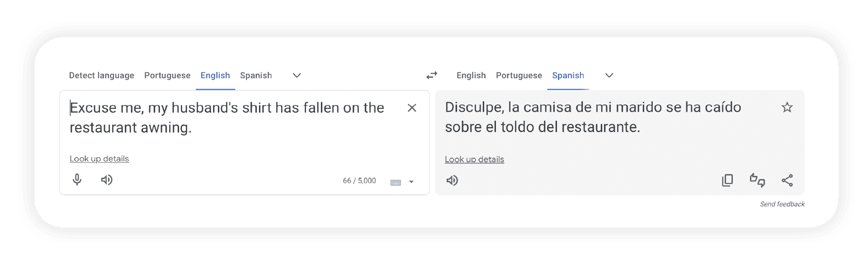The width and height of the screenshot is (868, 265).
Task: Choose Spanish as the source language
Action: coord(256,76)
